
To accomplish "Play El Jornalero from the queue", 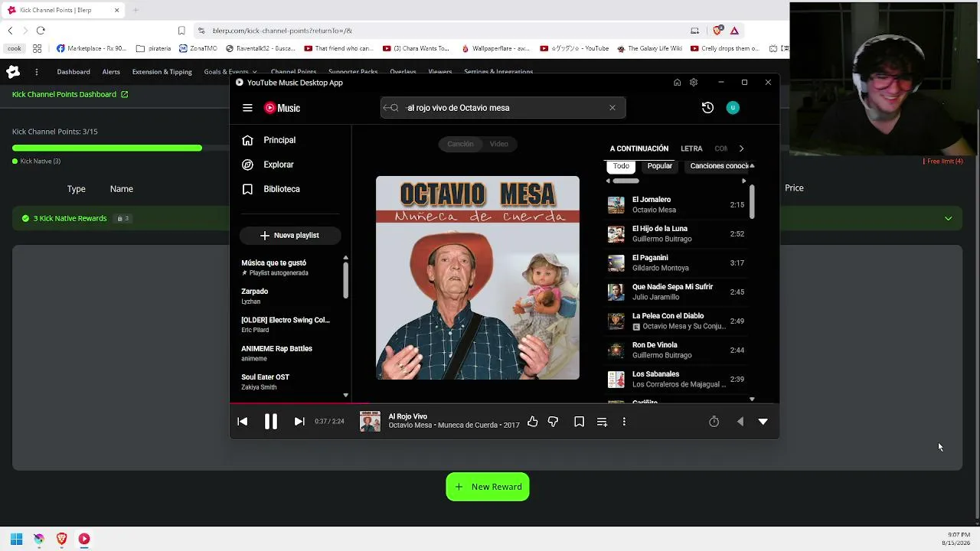I will 676,204.
